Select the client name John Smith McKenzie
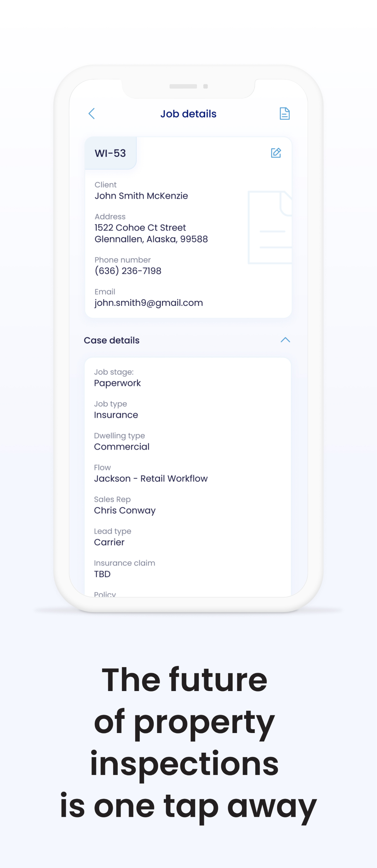377x868 pixels. pyautogui.click(x=141, y=196)
